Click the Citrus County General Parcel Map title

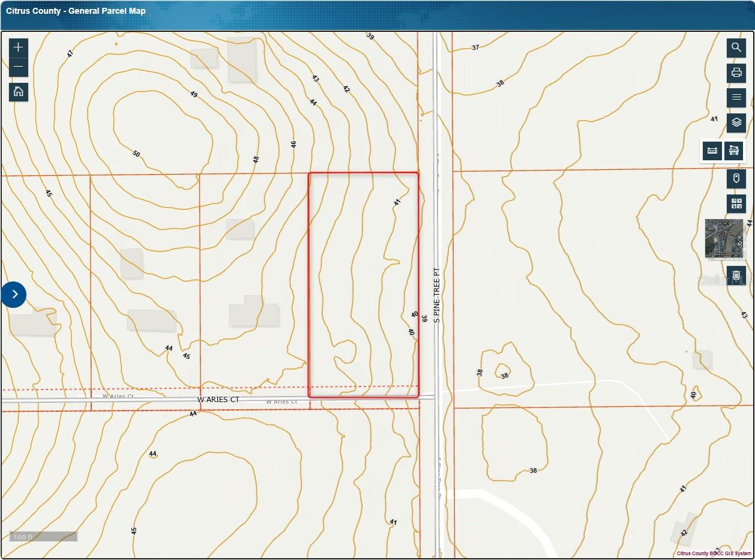(76, 11)
